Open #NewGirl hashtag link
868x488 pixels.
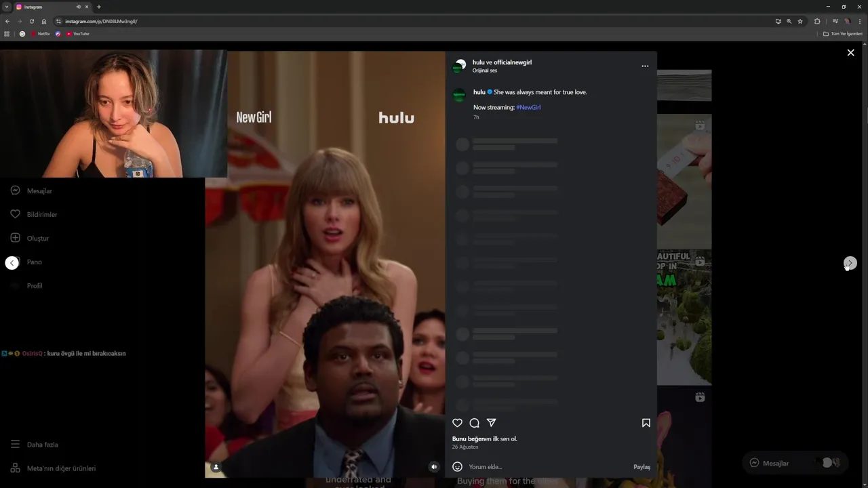528,107
